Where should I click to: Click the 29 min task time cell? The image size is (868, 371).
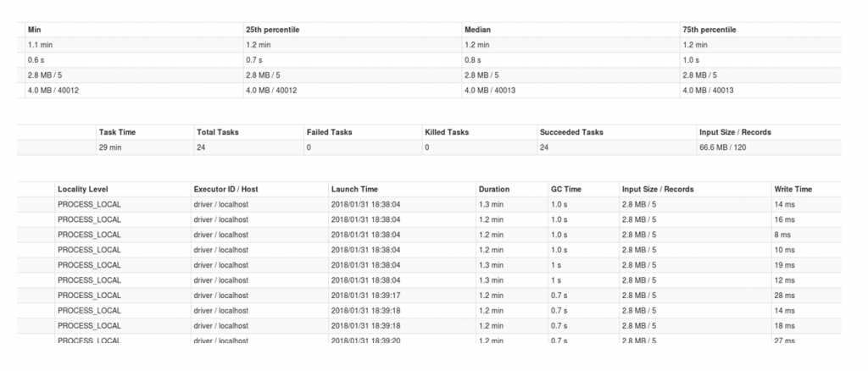click(111, 147)
